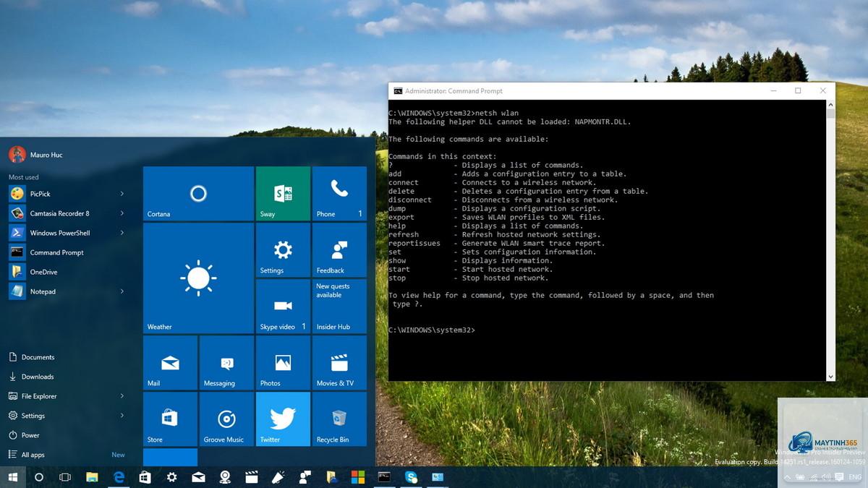Click the 'export' command row

pos(497,218)
